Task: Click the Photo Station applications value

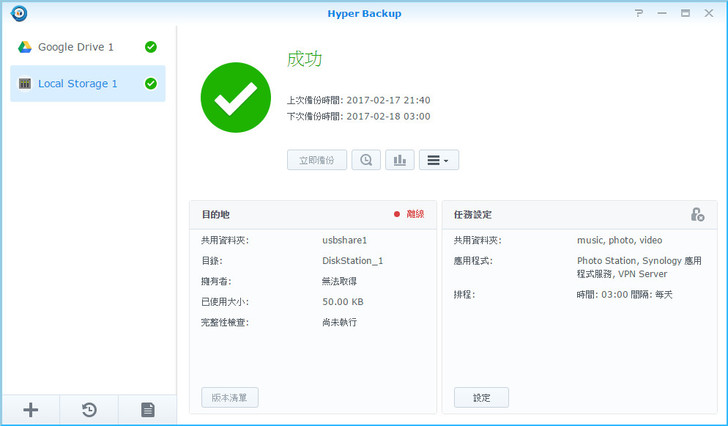Action: click(639, 267)
